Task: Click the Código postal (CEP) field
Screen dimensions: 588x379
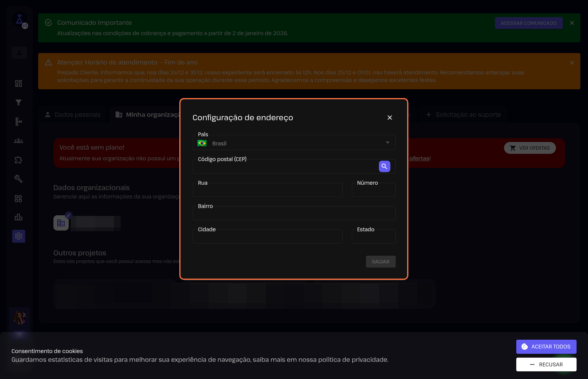Action: pyautogui.click(x=284, y=167)
